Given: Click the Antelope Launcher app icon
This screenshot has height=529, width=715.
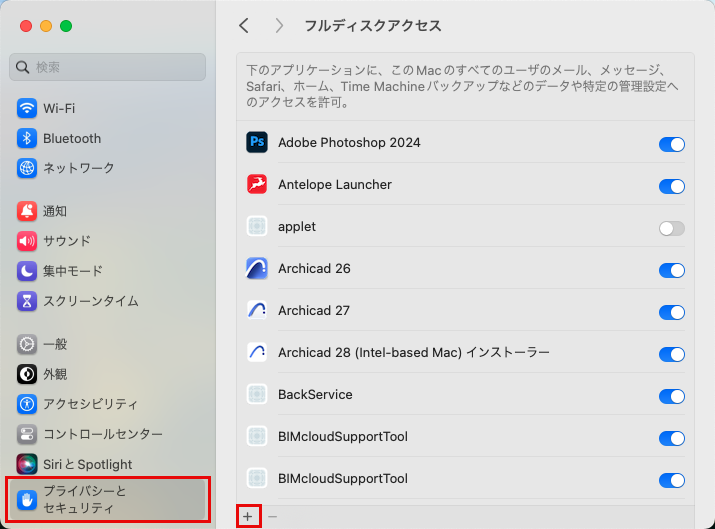Looking at the screenshot, I should 257,184.
